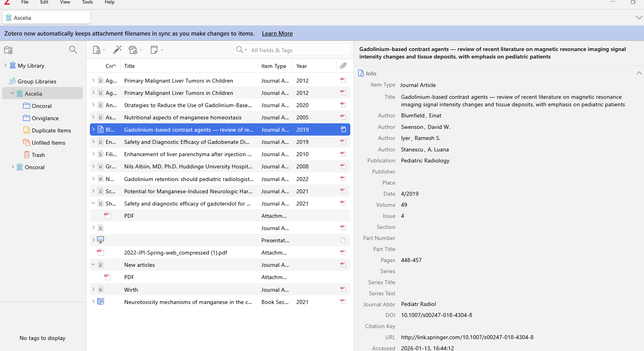Click the book section icon for Neurotoxicity row

click(101, 302)
